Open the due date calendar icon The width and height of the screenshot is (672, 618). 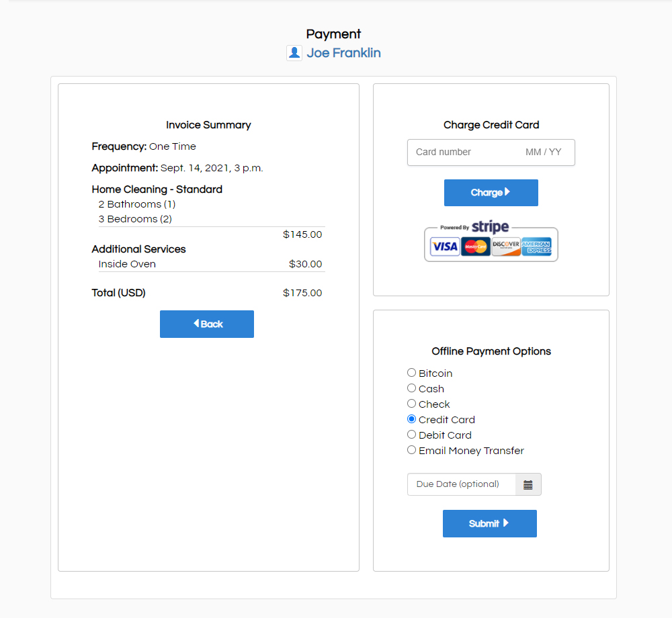coord(528,484)
